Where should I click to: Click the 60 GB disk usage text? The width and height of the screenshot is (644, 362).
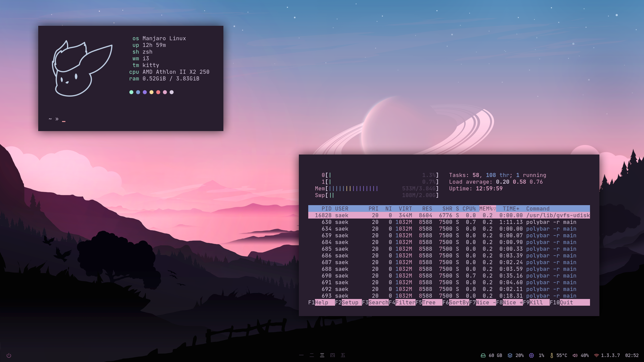495,356
